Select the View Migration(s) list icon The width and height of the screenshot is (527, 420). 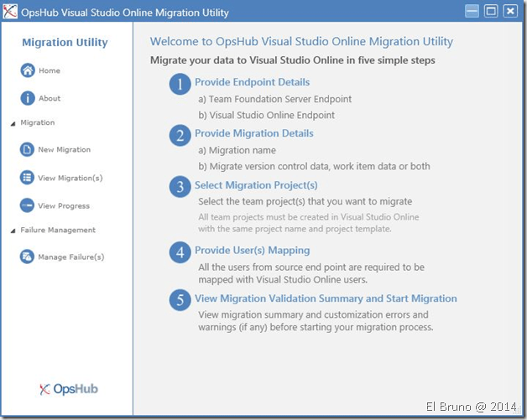point(28,178)
